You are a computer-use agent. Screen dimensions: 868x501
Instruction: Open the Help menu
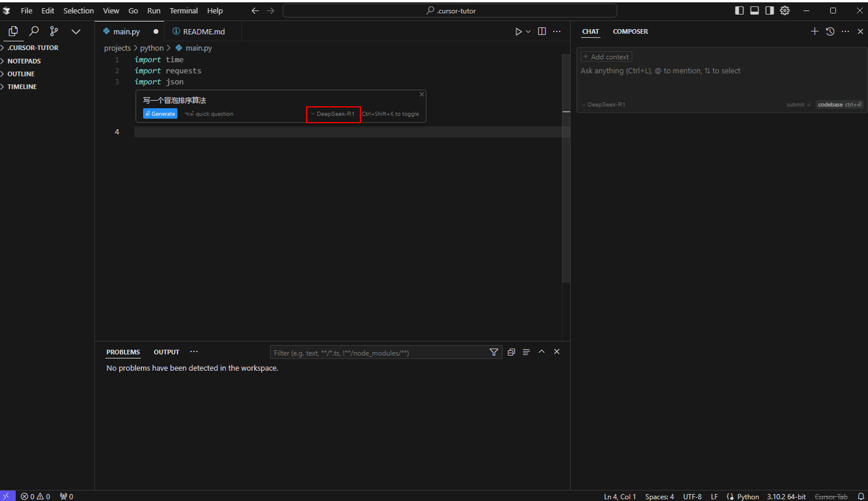click(x=215, y=11)
